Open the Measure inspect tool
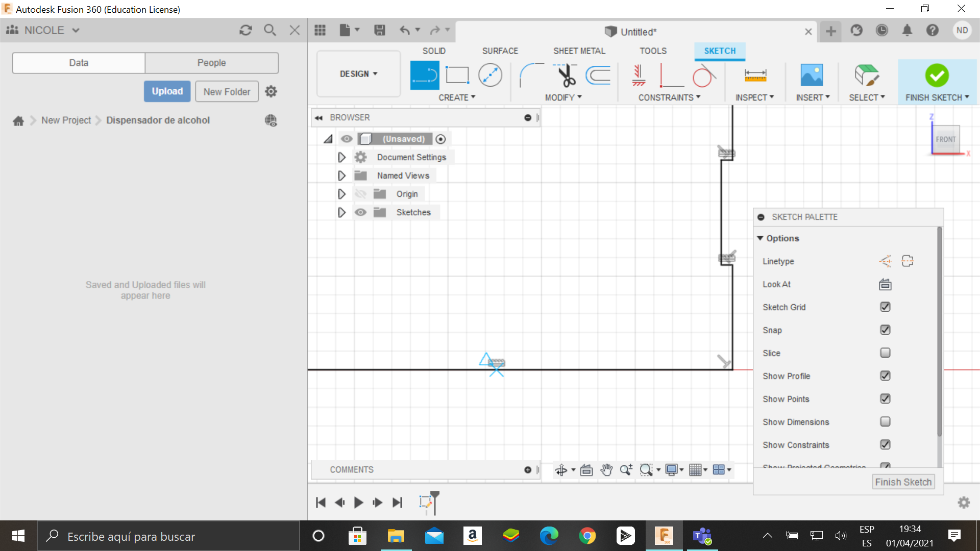The height and width of the screenshot is (551, 980). click(755, 75)
